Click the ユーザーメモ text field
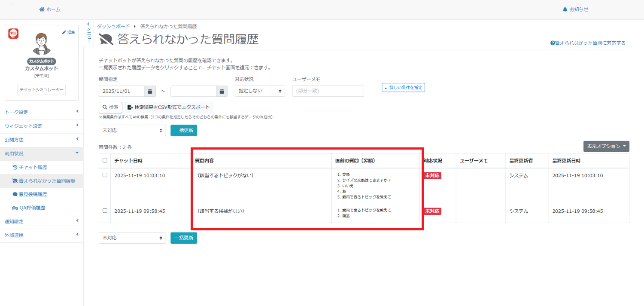644x306 pixels. pyautogui.click(x=328, y=91)
